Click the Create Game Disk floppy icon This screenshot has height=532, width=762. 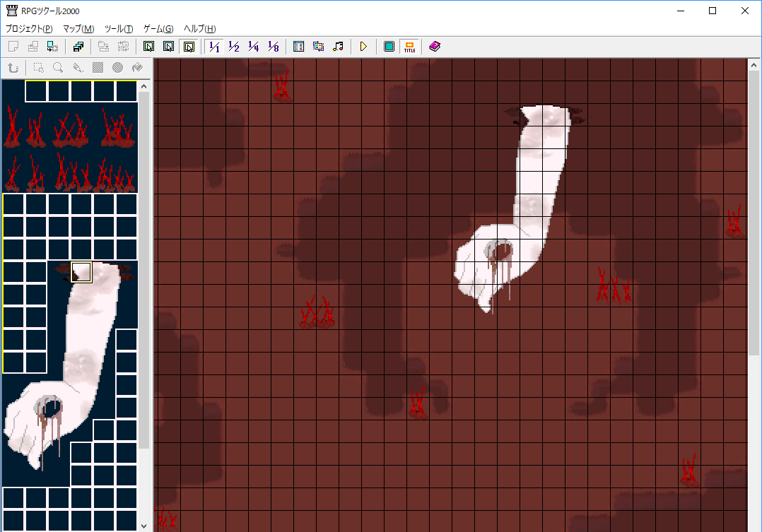click(78, 47)
